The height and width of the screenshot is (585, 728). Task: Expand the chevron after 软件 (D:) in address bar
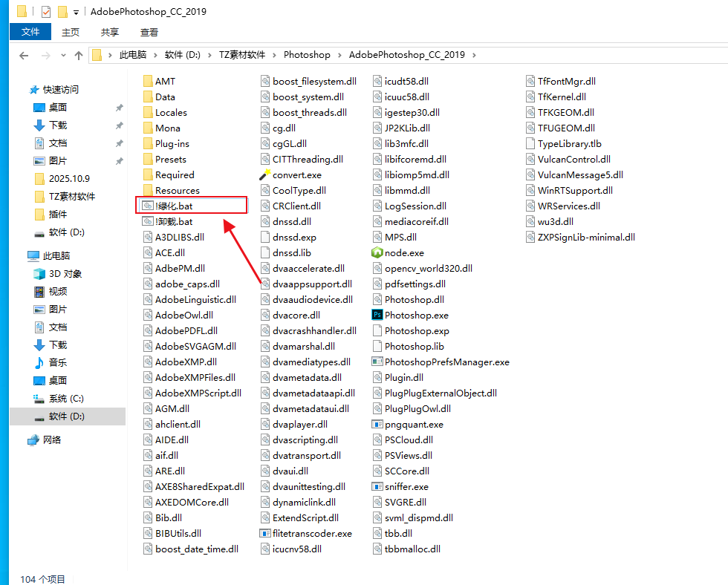pos(209,55)
